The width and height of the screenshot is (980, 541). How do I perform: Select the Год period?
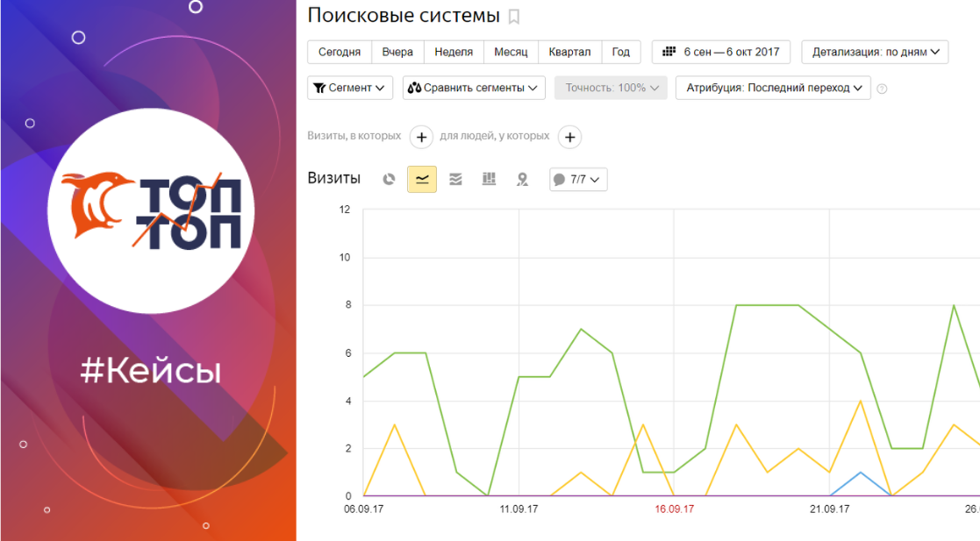620,52
